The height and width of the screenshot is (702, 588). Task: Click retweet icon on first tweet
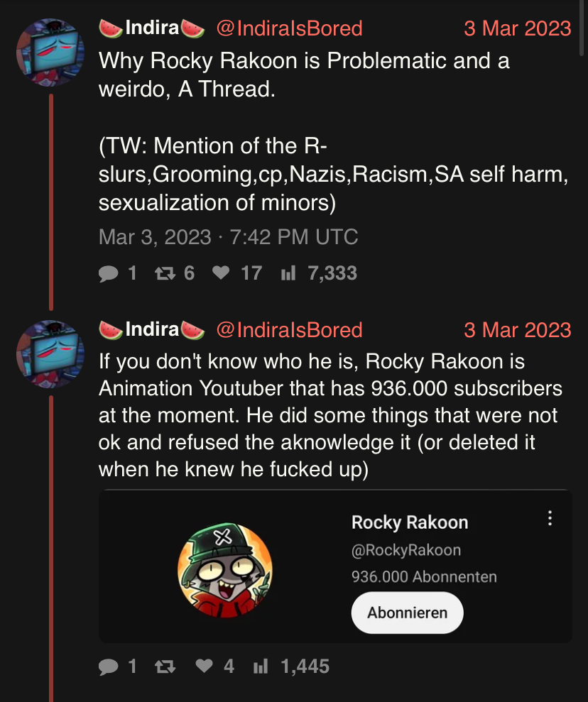[165, 273]
